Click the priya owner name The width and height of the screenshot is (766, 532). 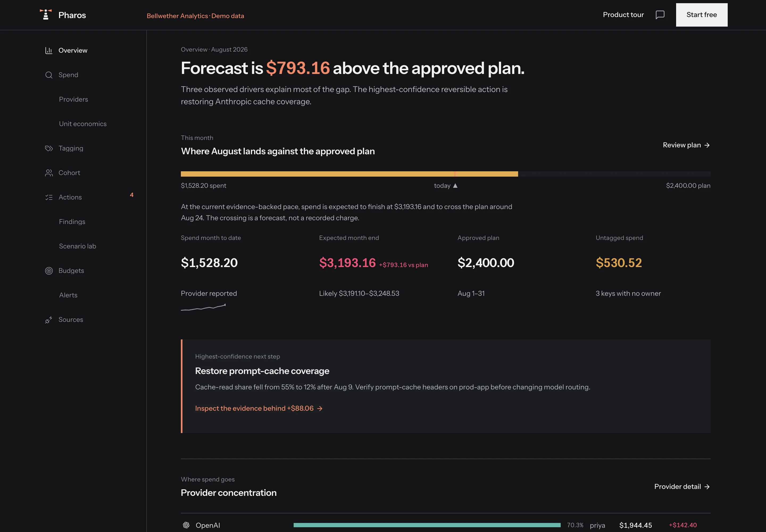pos(597,525)
